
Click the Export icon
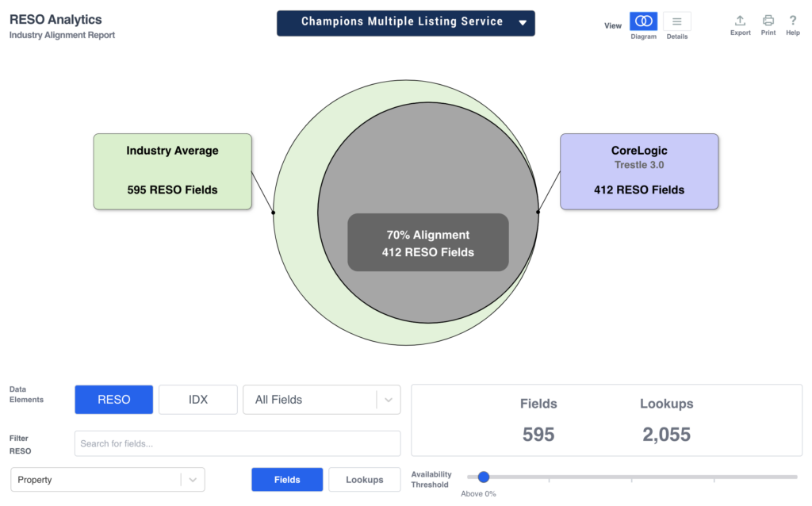point(740,21)
